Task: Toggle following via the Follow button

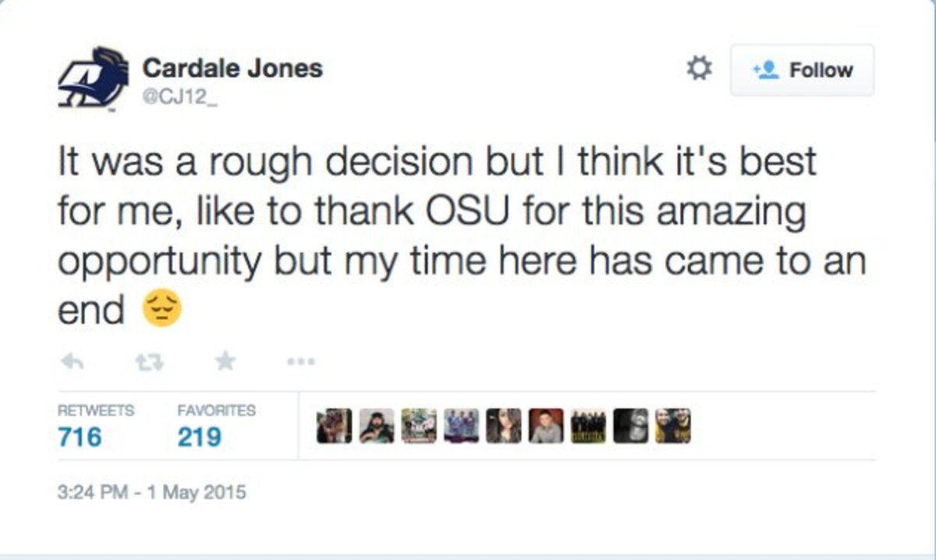Action: click(x=802, y=69)
